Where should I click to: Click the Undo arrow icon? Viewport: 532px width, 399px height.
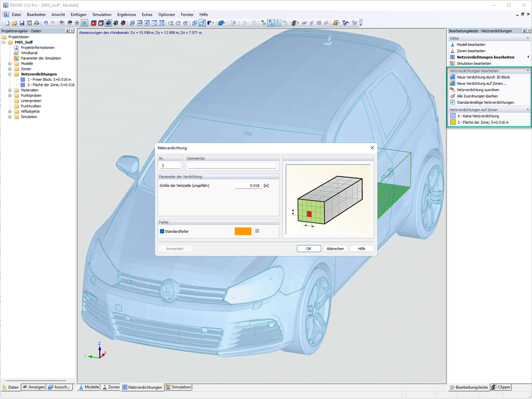click(46, 23)
